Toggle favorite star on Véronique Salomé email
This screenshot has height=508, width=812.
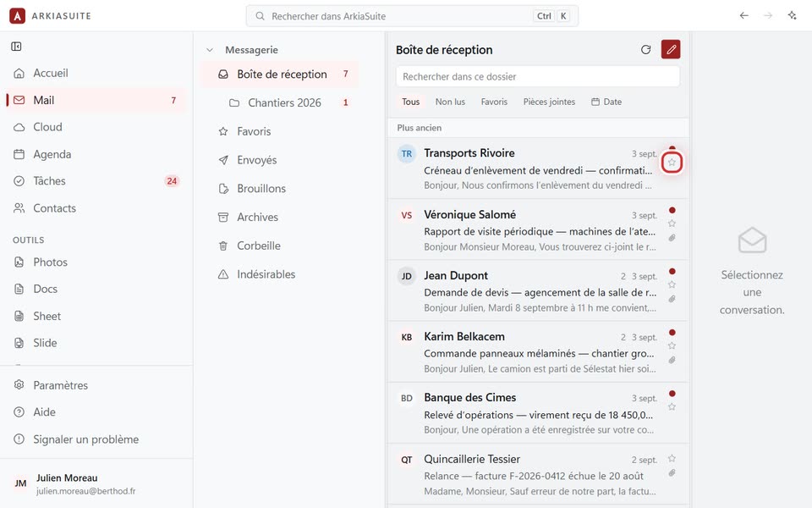(672, 224)
